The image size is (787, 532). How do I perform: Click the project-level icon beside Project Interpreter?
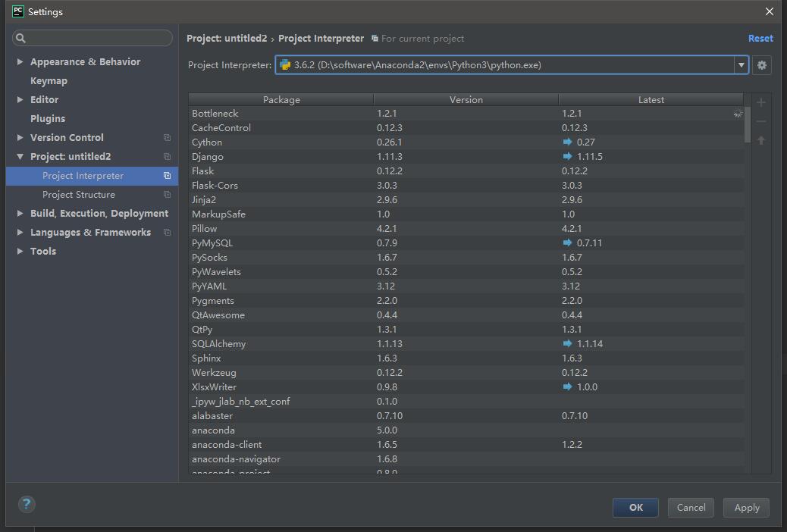coord(167,176)
